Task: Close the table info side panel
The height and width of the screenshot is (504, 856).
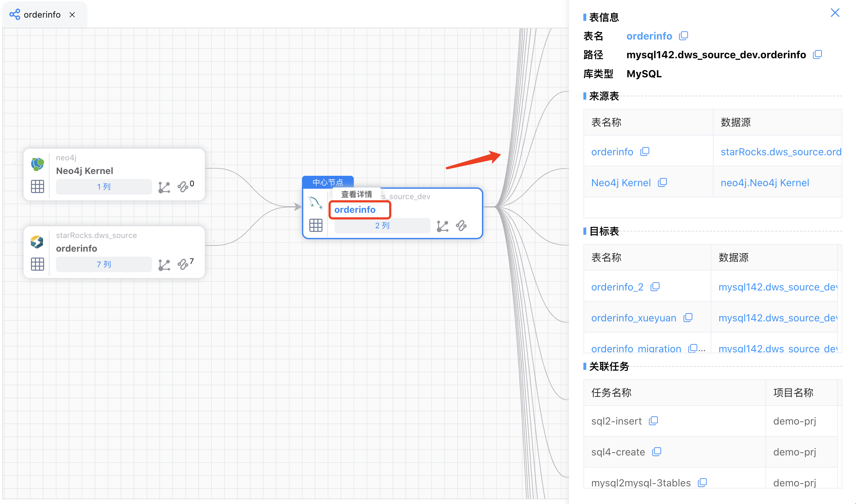Action: pyautogui.click(x=835, y=13)
